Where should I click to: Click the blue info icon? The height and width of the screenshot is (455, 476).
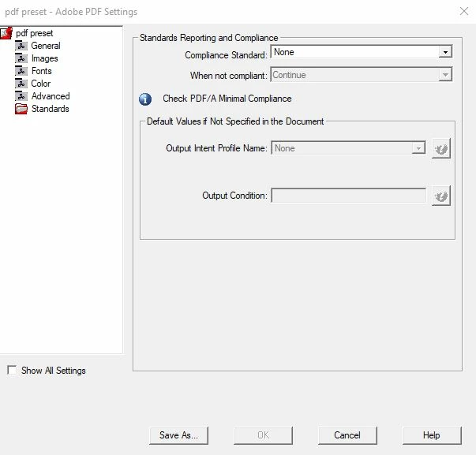[x=145, y=99]
